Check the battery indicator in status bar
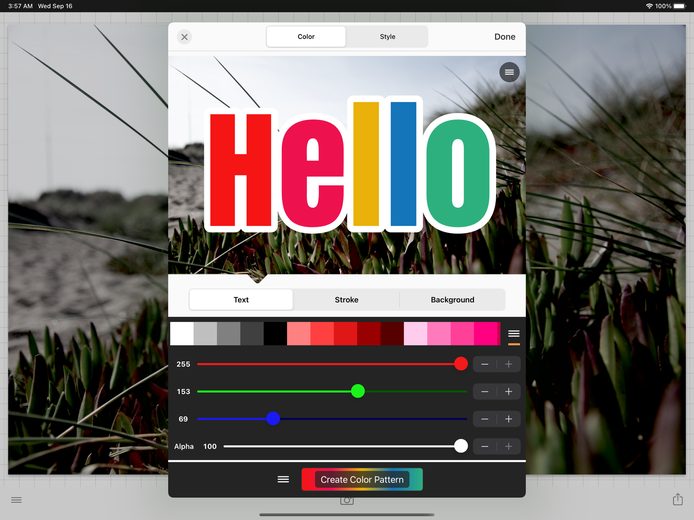Screen dimensions: 694x520 coord(679,6)
